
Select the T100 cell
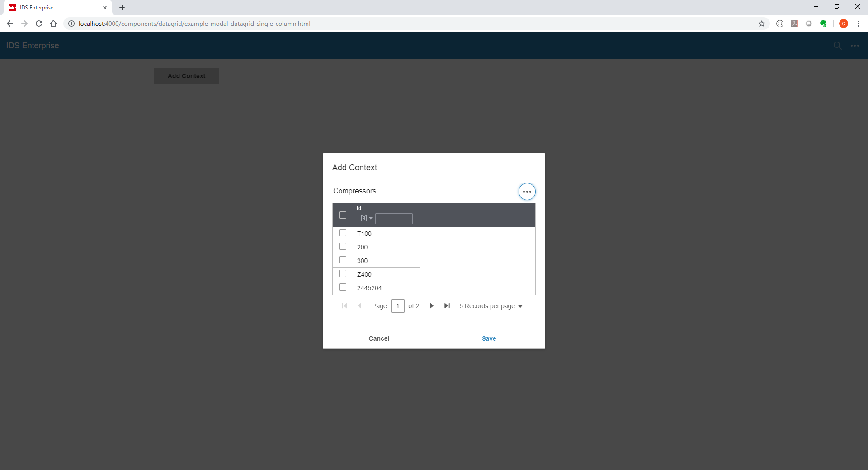point(386,234)
